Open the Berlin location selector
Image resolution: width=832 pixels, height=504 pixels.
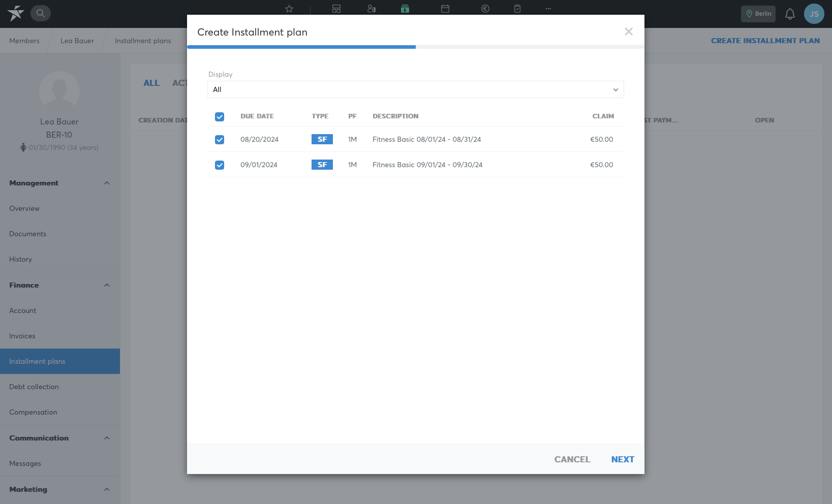(758, 14)
